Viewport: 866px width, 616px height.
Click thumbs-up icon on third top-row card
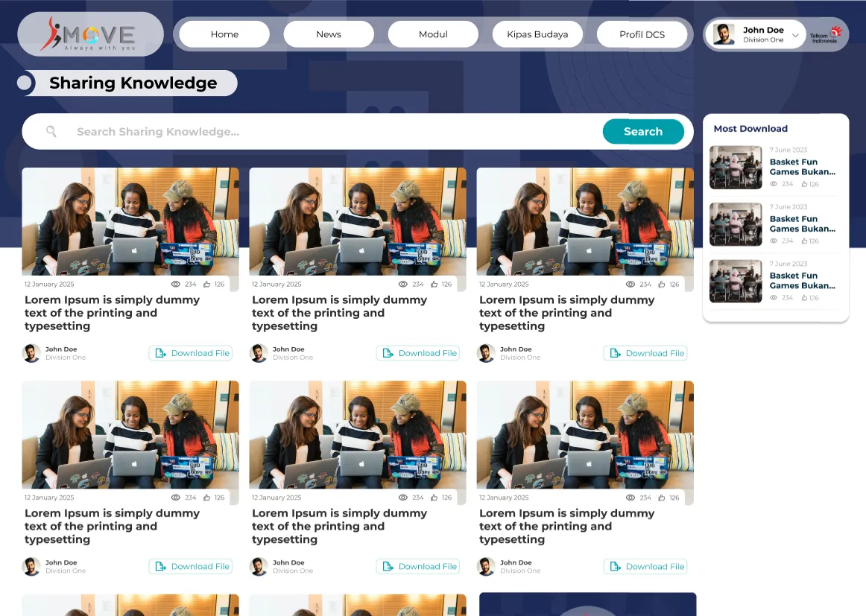(662, 285)
